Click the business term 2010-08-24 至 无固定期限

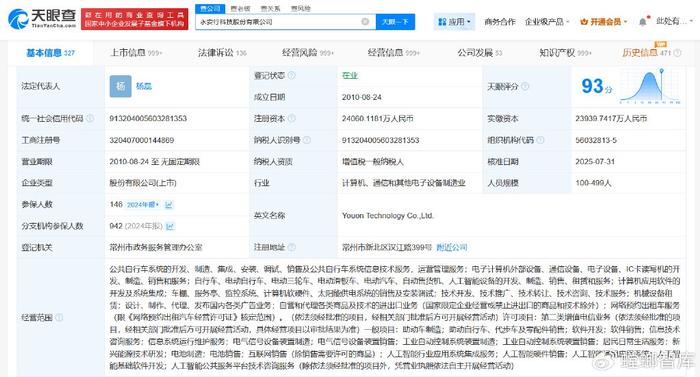pyautogui.click(x=154, y=161)
